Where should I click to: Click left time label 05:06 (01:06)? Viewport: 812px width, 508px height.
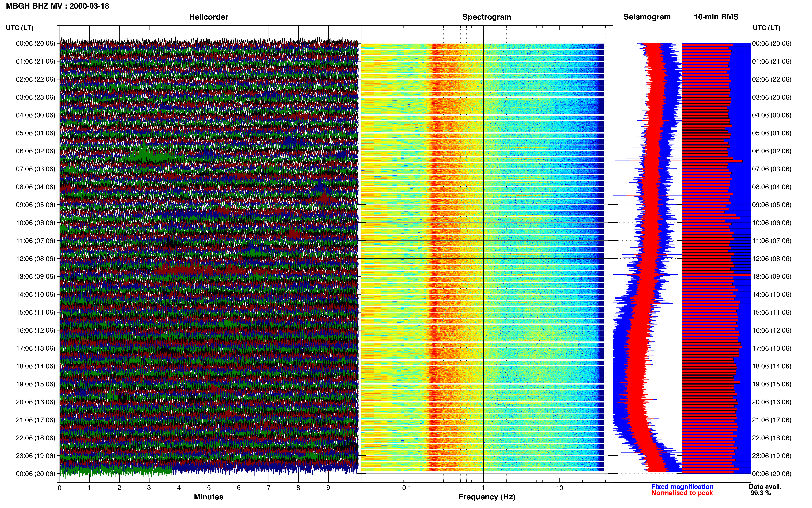36,133
